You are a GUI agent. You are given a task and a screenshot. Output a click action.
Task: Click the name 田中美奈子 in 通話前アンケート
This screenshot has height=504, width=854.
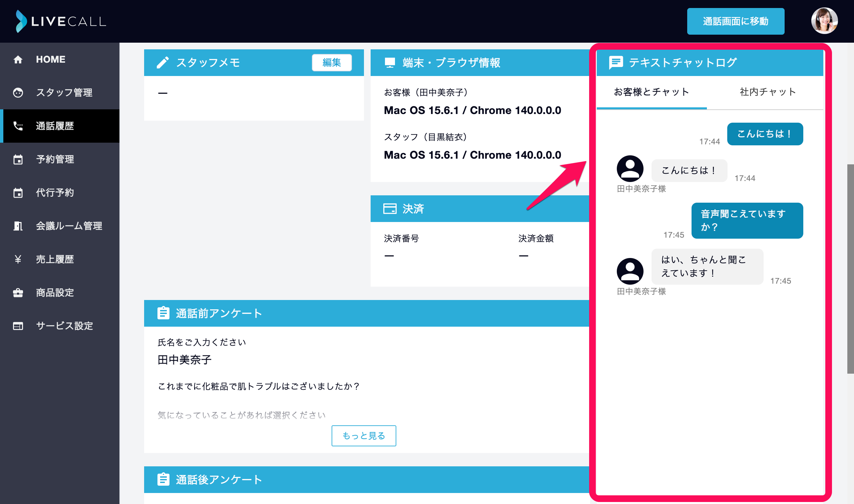coord(184,360)
